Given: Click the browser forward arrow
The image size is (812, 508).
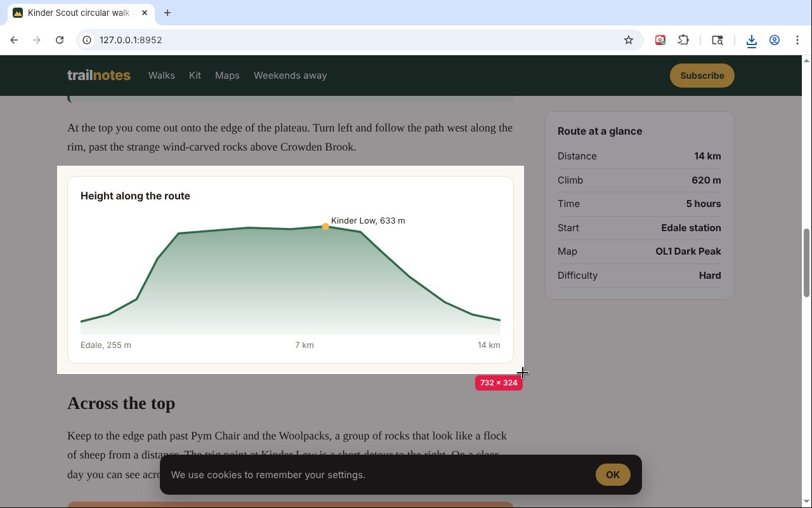Looking at the screenshot, I should 37,40.
